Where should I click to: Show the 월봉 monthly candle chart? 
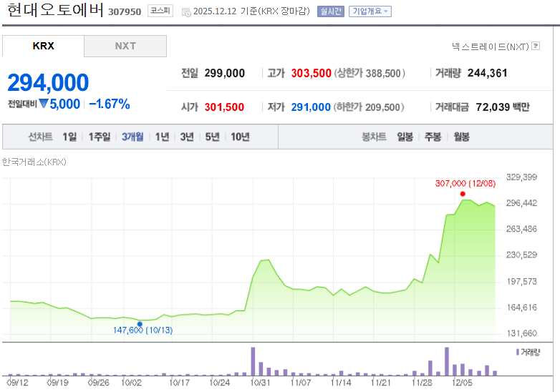(461, 137)
